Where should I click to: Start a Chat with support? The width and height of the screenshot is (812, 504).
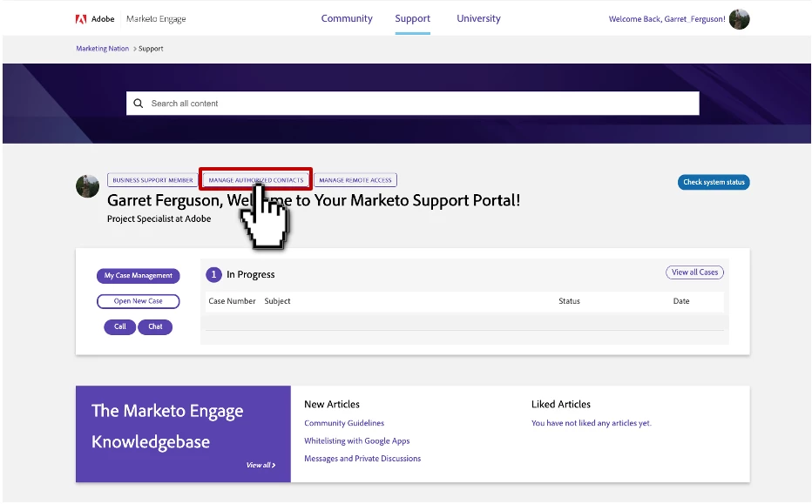pos(155,327)
